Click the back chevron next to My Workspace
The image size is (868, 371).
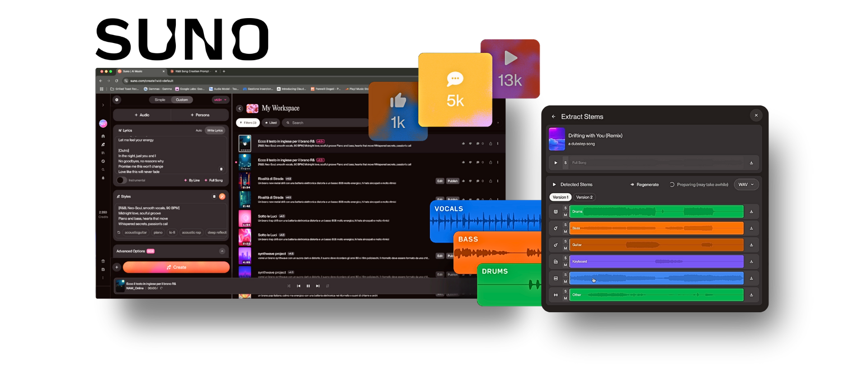pyautogui.click(x=240, y=109)
